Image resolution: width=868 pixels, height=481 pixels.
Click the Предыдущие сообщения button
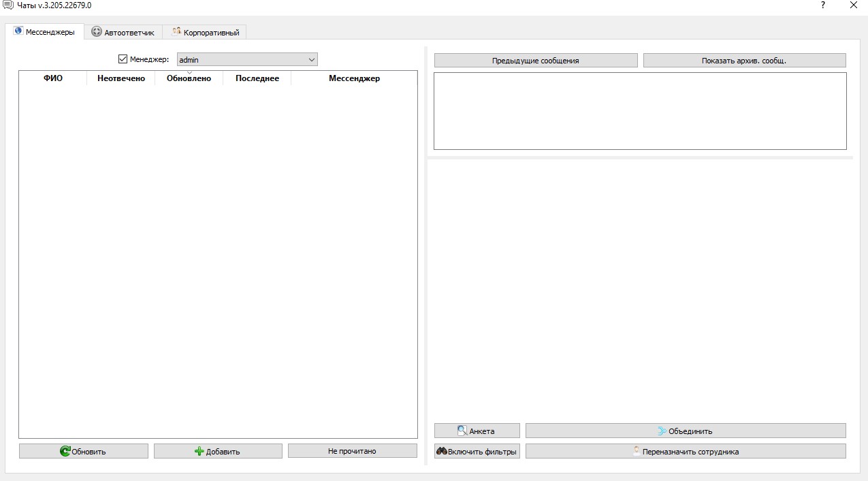[x=536, y=61]
